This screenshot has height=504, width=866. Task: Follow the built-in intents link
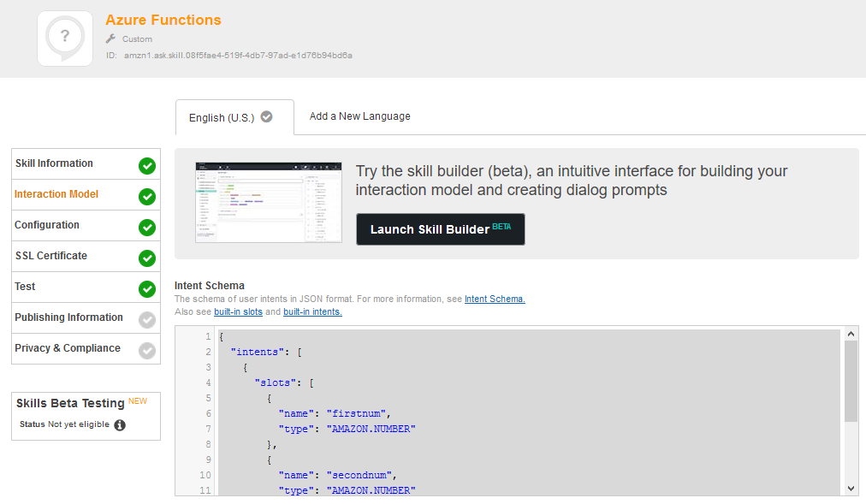312,311
